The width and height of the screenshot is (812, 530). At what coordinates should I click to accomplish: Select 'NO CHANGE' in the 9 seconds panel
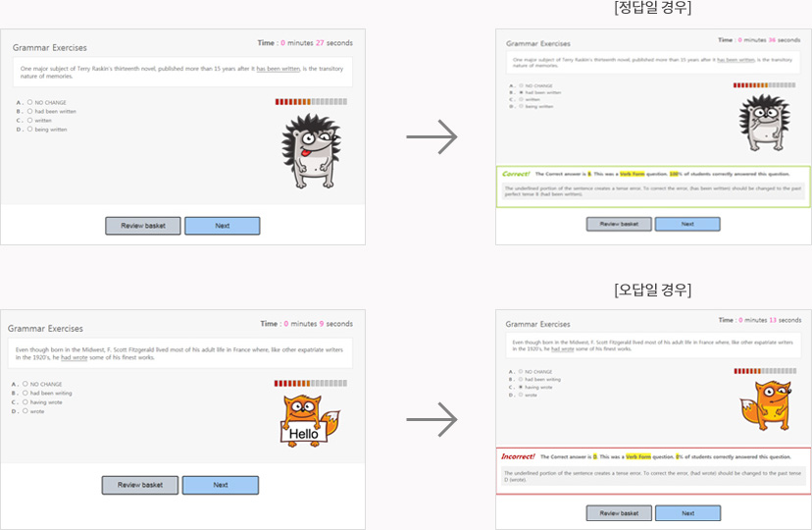point(25,384)
